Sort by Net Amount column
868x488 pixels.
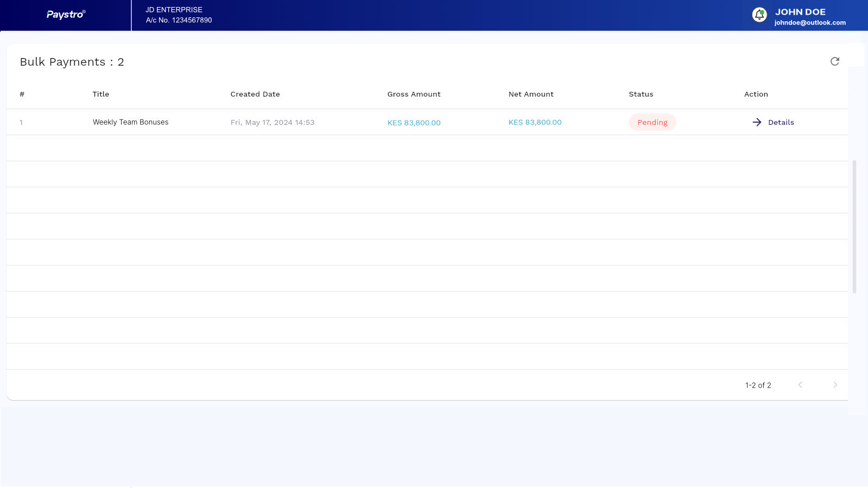coord(531,94)
